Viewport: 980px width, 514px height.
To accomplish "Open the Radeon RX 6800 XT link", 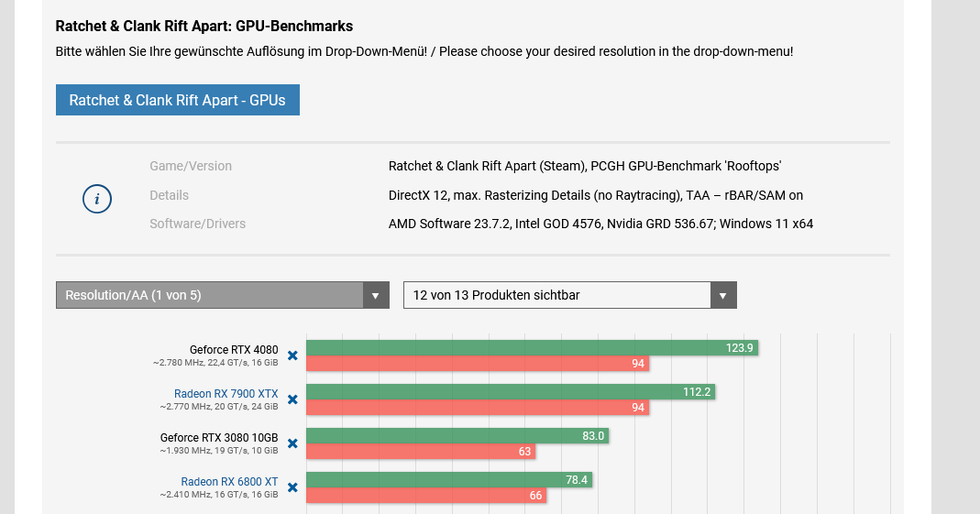I will (x=229, y=482).
